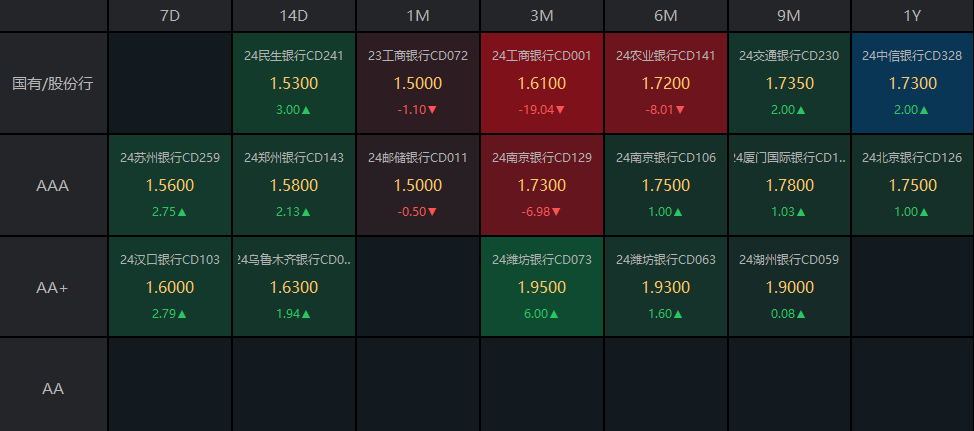Select the 24湖州银行CD059 quote cell
Screen dimensions: 974x431
pos(790,287)
